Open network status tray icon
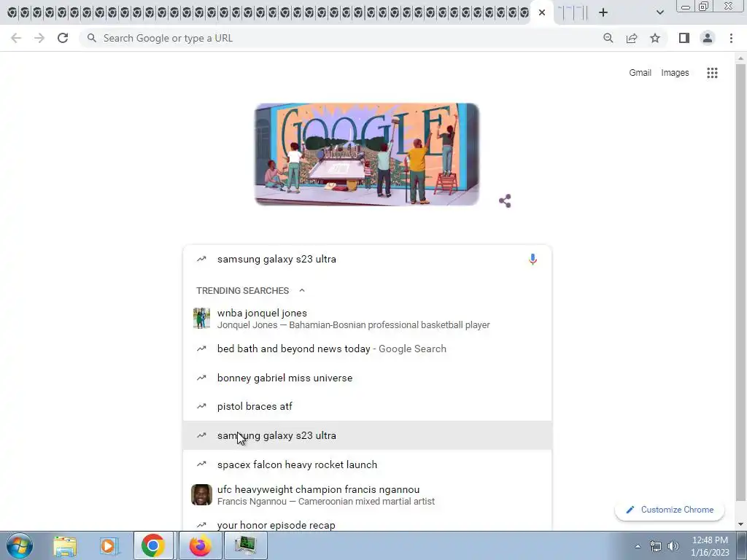Screen dimensions: 747x560 coord(656,546)
